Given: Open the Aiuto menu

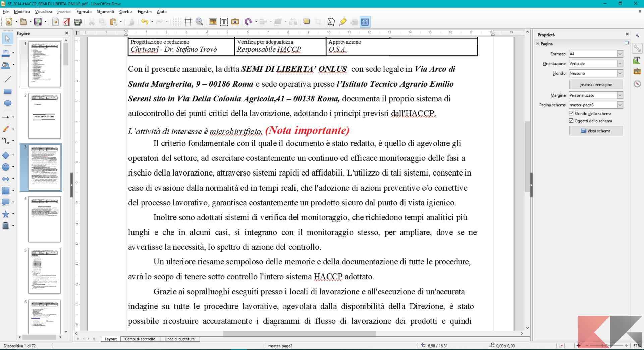Looking at the screenshot, I should [162, 11].
